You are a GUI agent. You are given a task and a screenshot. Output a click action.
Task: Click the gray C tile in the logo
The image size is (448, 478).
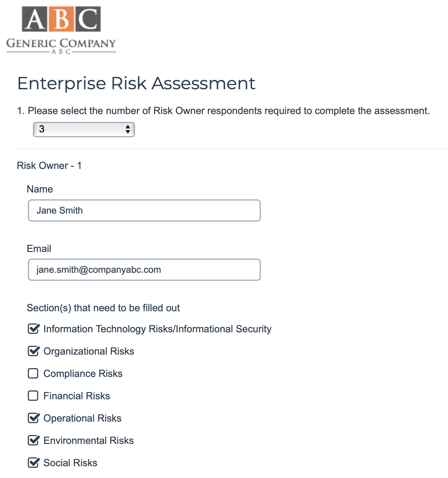click(88, 19)
